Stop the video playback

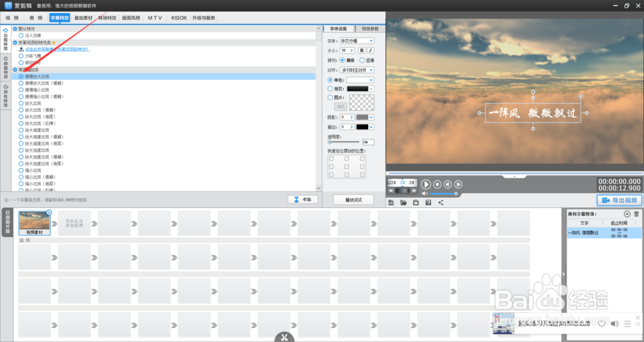click(x=437, y=185)
